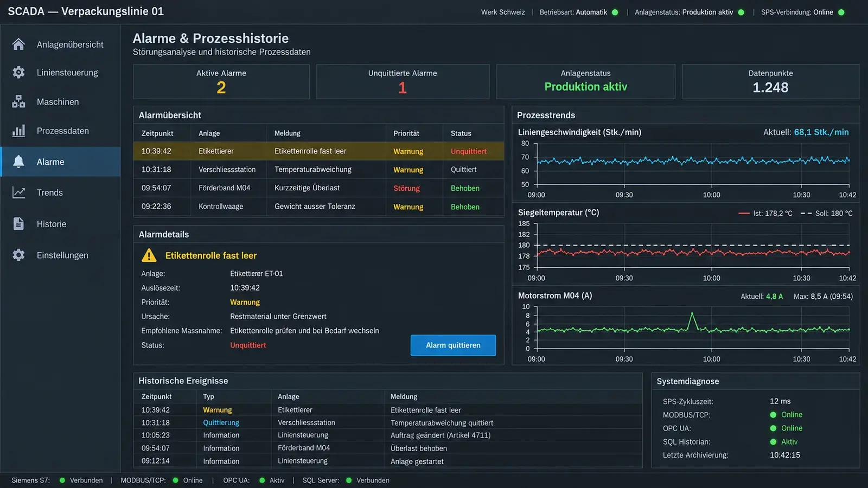Click the Aktive Alarme card
Viewport: 868px width, 488px height.
pyautogui.click(x=221, y=82)
